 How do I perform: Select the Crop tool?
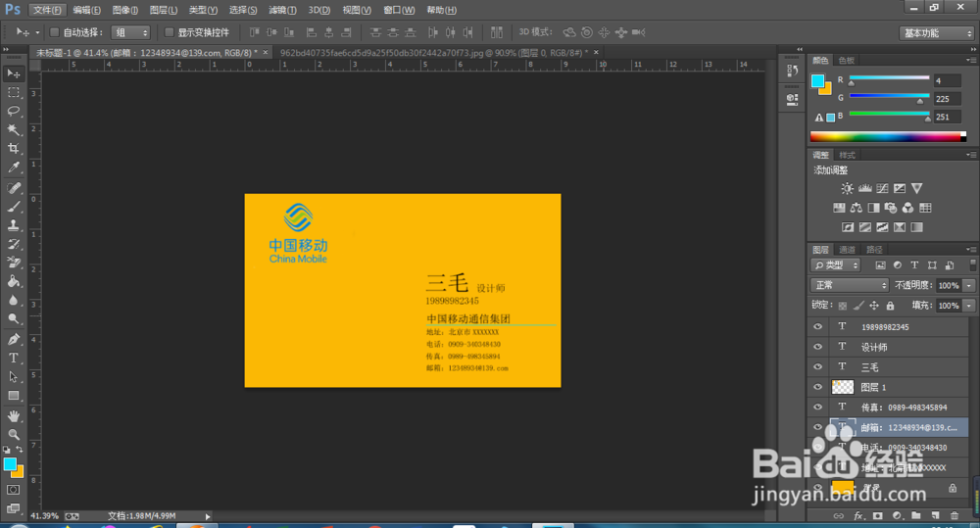pyautogui.click(x=13, y=149)
